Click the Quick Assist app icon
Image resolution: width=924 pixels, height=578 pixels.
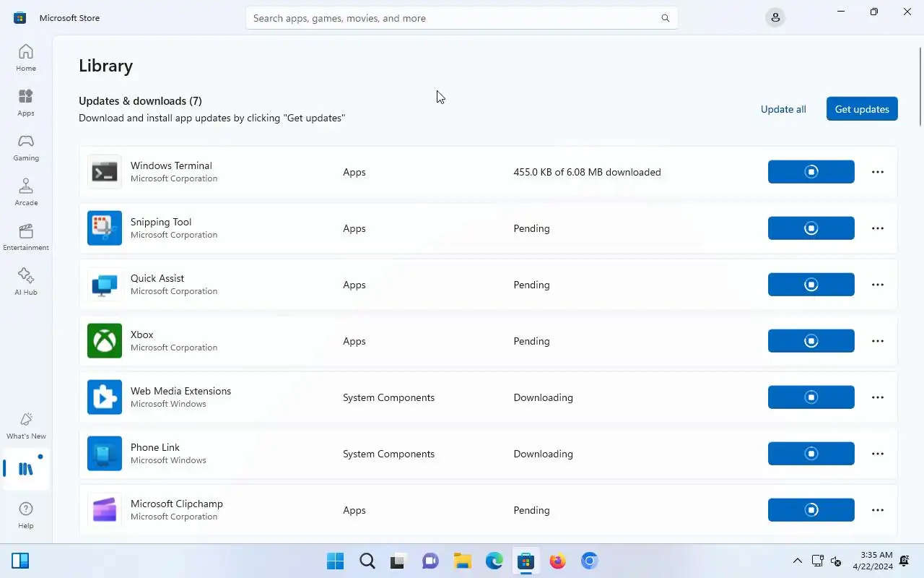(105, 285)
